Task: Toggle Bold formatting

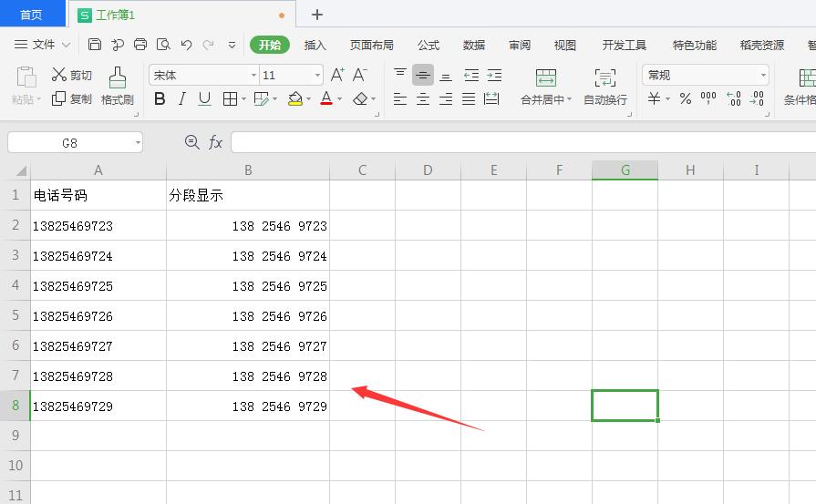Action: (160, 98)
